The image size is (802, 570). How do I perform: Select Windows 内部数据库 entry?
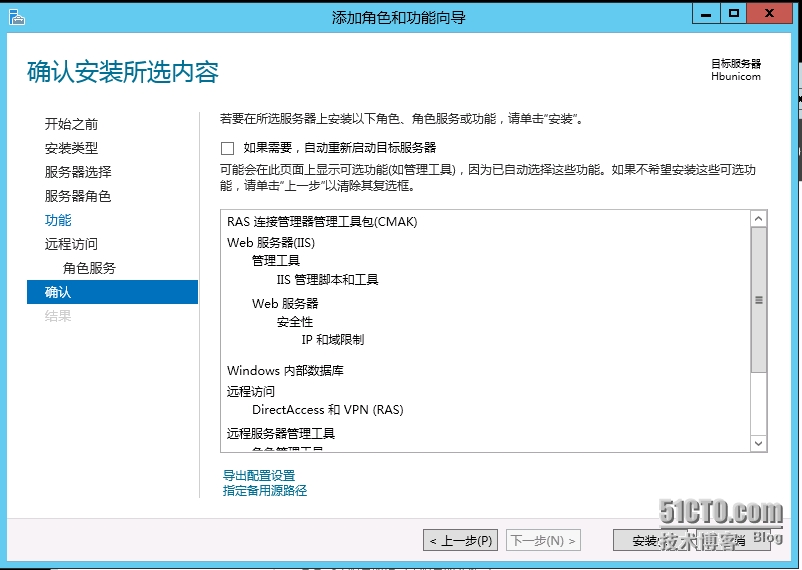tap(285, 370)
